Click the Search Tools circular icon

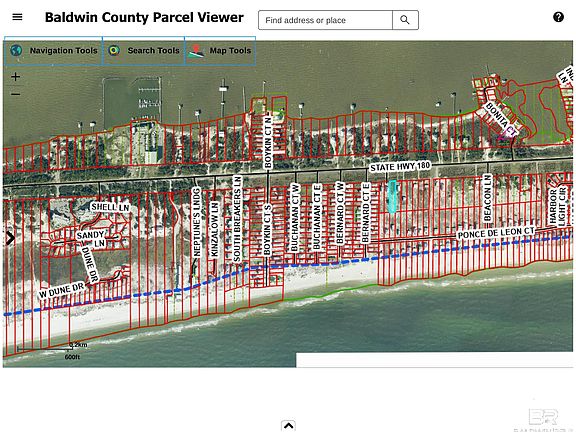click(x=114, y=50)
